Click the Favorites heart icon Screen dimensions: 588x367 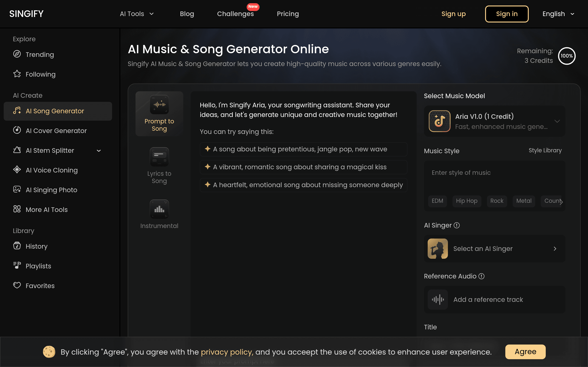point(17,285)
